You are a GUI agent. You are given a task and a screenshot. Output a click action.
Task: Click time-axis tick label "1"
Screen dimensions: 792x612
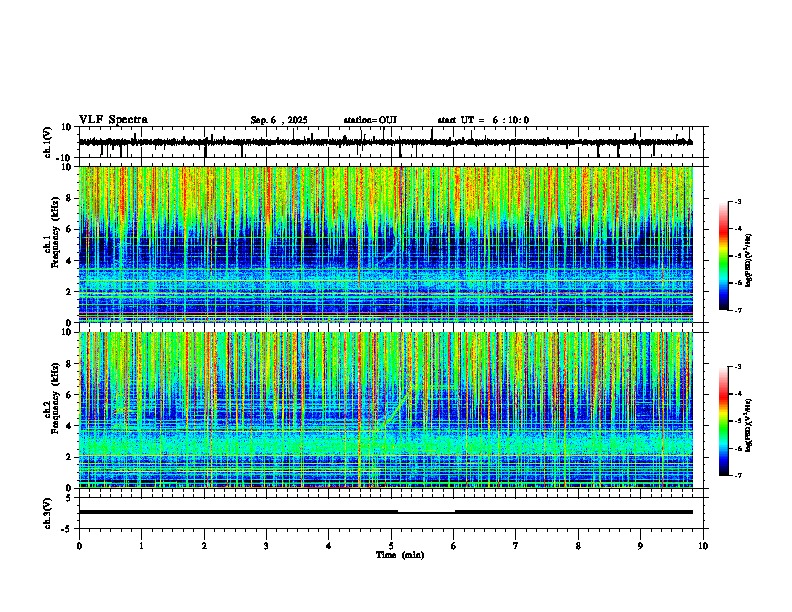point(141,546)
